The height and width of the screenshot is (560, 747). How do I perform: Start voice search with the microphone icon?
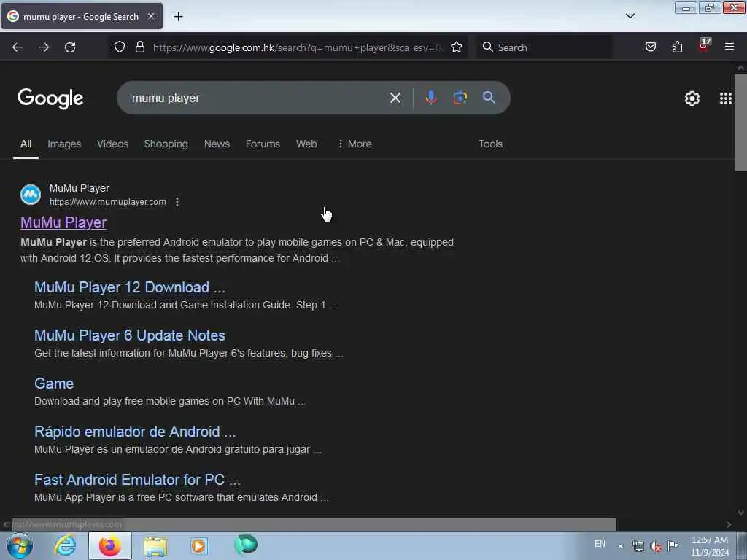430,97
